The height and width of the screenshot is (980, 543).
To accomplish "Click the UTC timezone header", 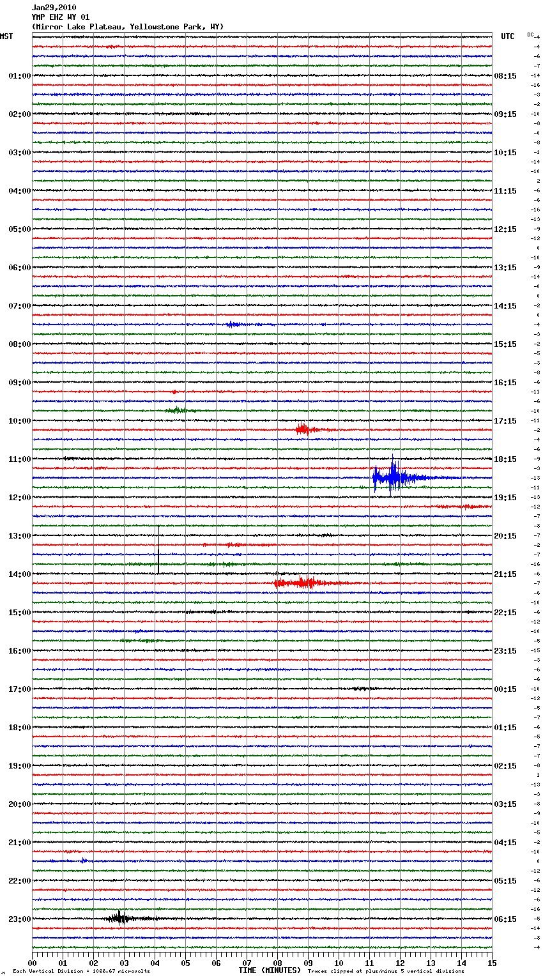I will pyautogui.click(x=508, y=36).
